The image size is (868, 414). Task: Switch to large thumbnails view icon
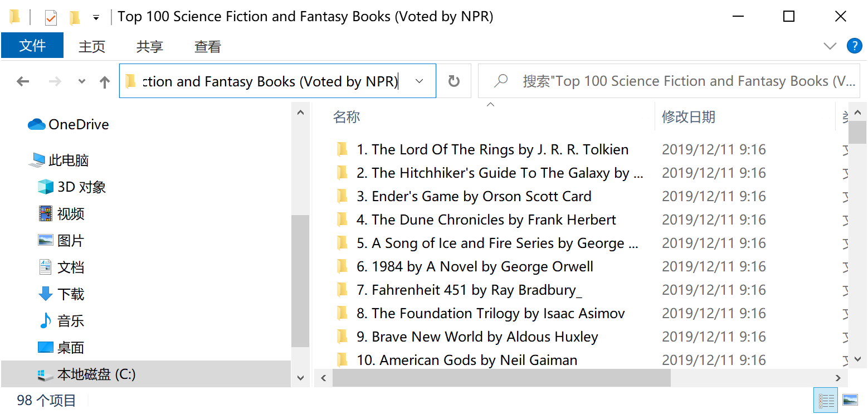pyautogui.click(x=850, y=400)
